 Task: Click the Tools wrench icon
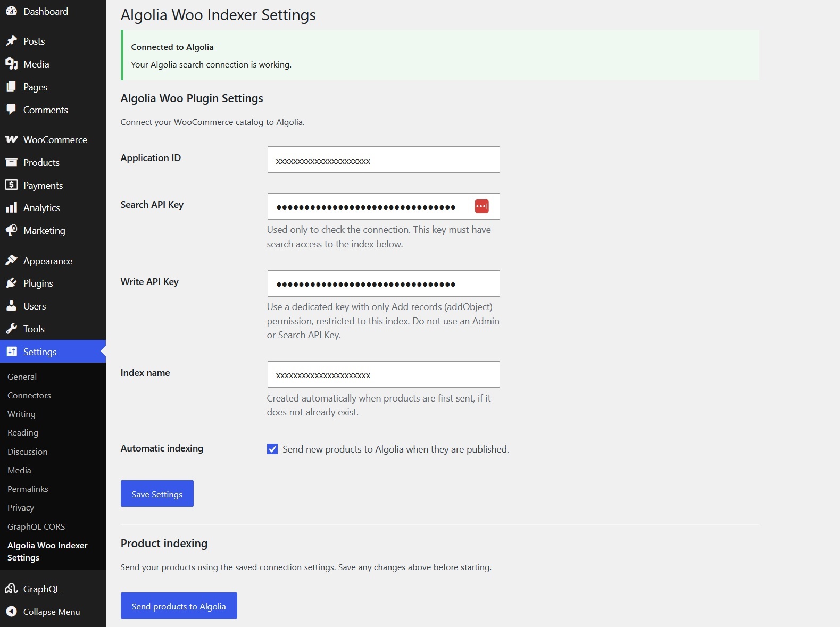[x=11, y=329]
